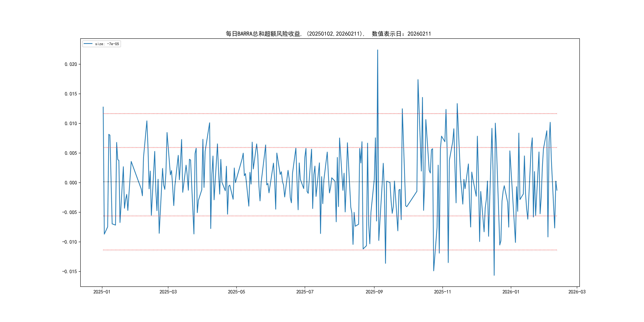Viewport: 644px width, 322px height.
Task: Click the blue line sample in legend
Action: 88,44
